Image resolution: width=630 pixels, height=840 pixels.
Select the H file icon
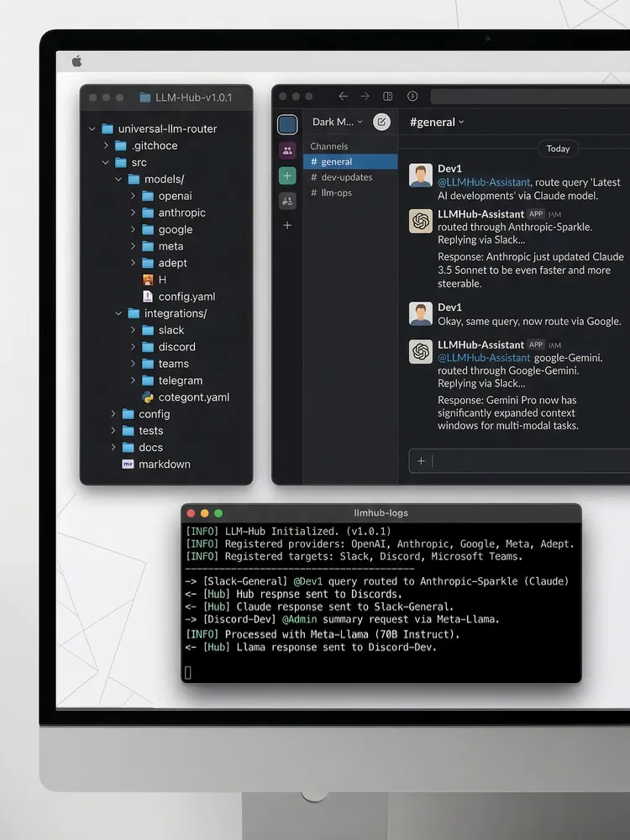(148, 280)
